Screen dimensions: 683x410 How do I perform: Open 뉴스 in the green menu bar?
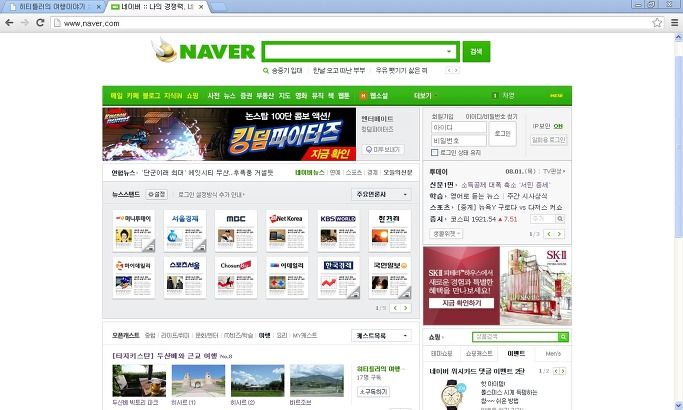(229, 95)
